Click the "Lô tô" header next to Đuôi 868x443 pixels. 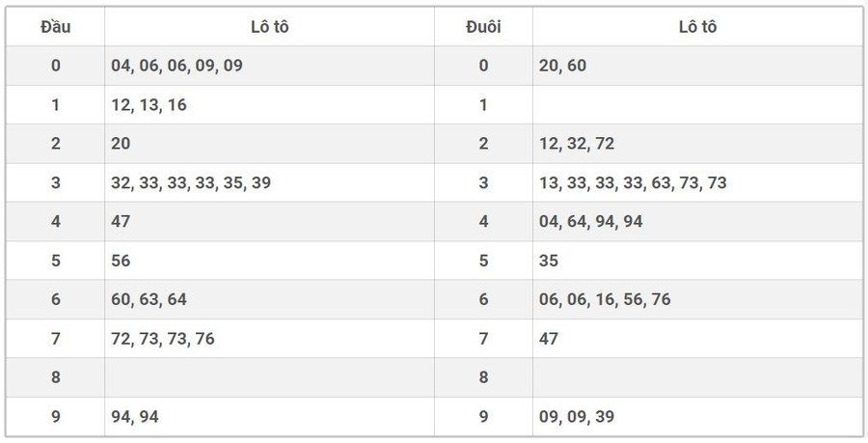[697, 27]
